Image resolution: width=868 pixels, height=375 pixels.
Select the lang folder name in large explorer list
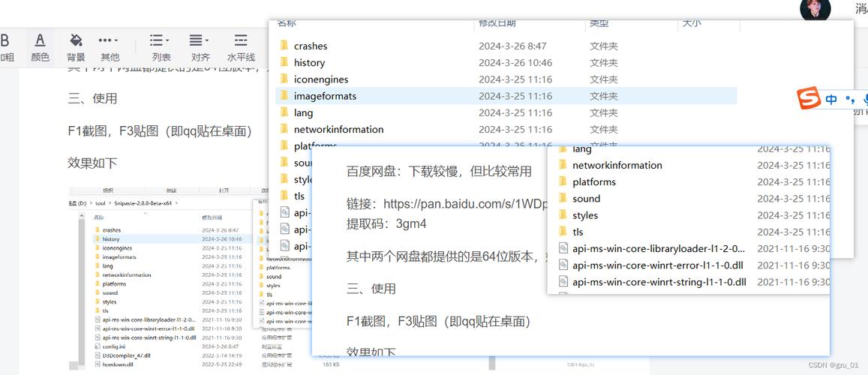click(303, 112)
